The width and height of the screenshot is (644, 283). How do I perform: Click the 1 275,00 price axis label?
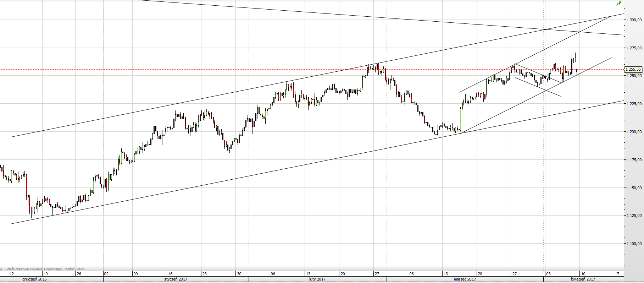[634, 48]
